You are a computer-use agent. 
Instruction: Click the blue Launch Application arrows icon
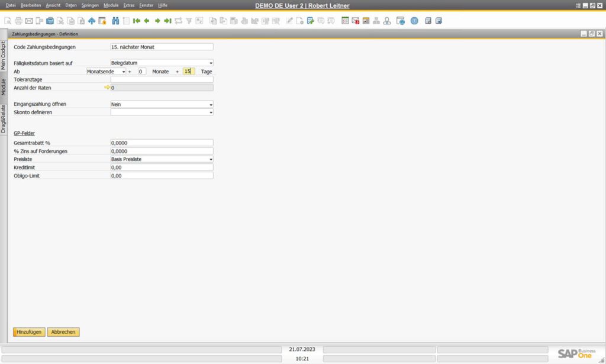[92, 21]
